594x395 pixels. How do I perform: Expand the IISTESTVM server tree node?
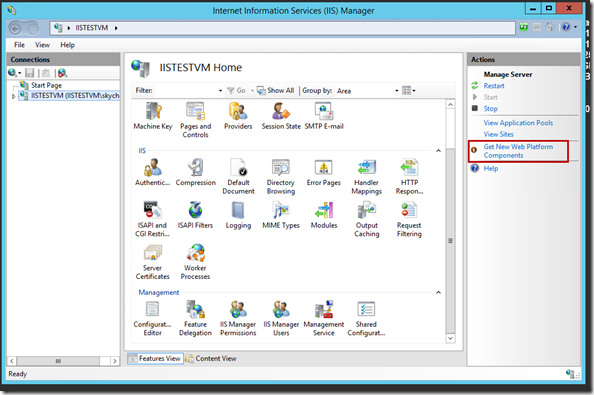tap(13, 96)
